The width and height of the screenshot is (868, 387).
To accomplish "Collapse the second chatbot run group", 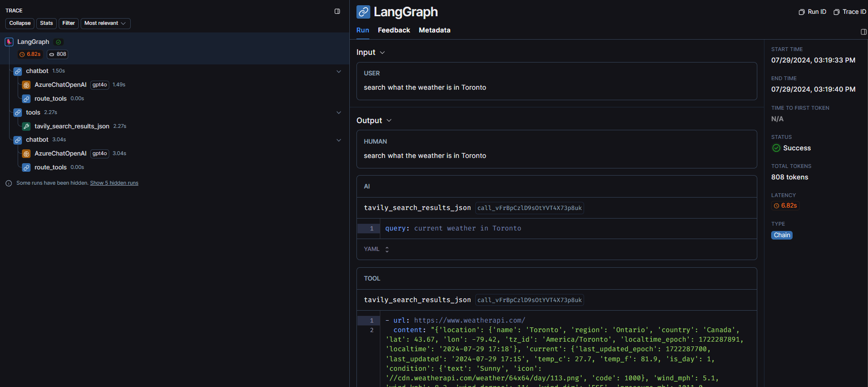I will 339,140.
